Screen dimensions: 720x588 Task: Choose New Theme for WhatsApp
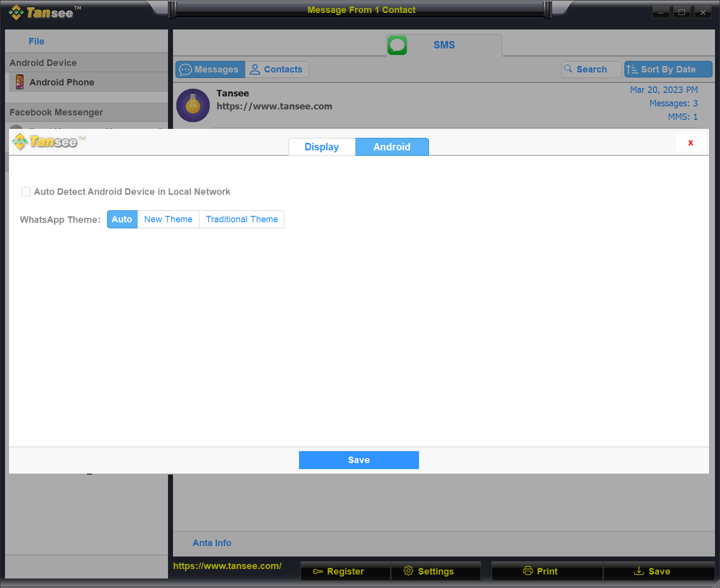point(168,219)
